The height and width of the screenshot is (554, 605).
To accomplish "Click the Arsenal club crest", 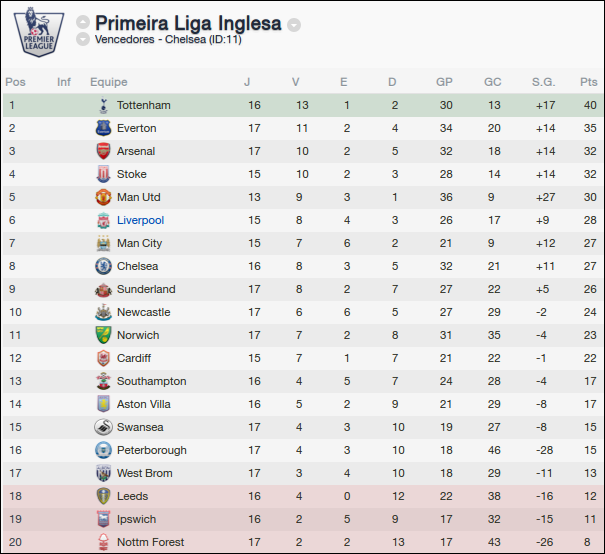I will (x=103, y=151).
